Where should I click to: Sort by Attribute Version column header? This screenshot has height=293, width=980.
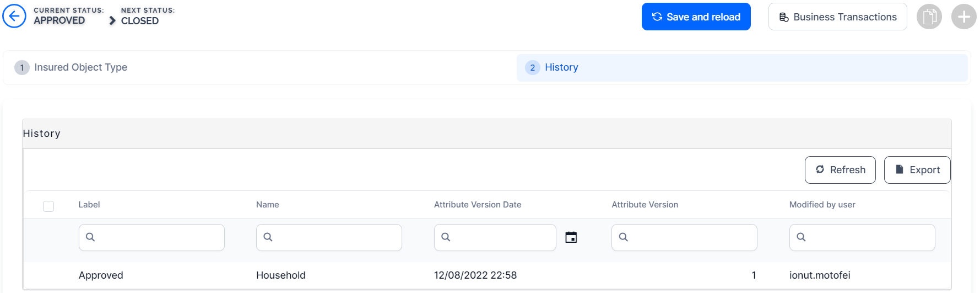tap(645, 205)
